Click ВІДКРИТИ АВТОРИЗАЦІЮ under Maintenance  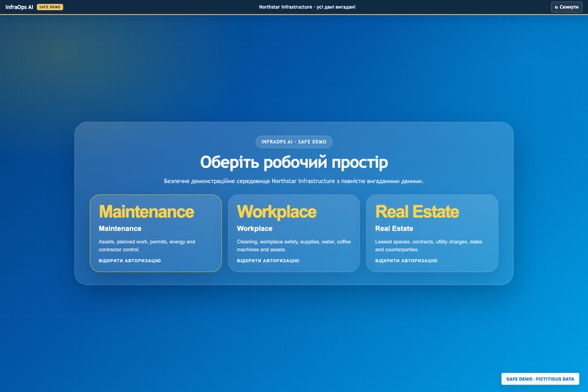click(130, 261)
